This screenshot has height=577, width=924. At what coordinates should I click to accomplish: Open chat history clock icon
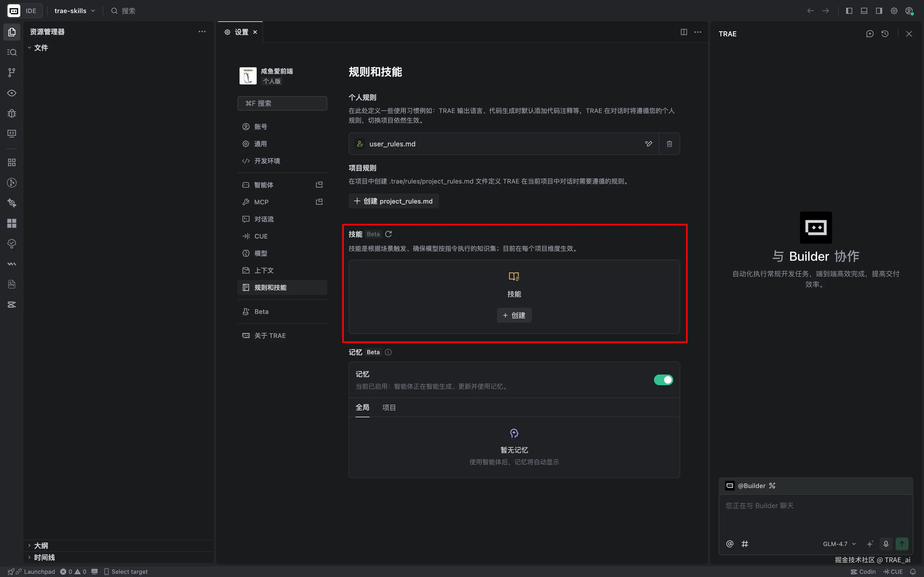pyautogui.click(x=885, y=34)
